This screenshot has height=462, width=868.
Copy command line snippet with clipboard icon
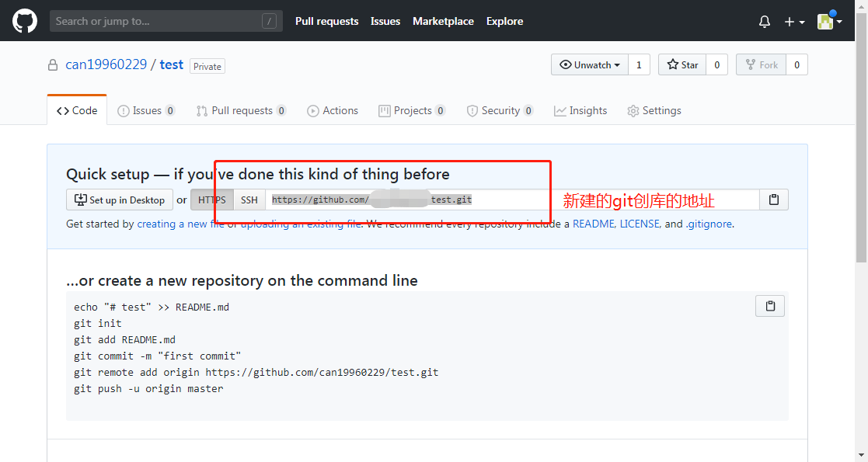click(x=770, y=306)
